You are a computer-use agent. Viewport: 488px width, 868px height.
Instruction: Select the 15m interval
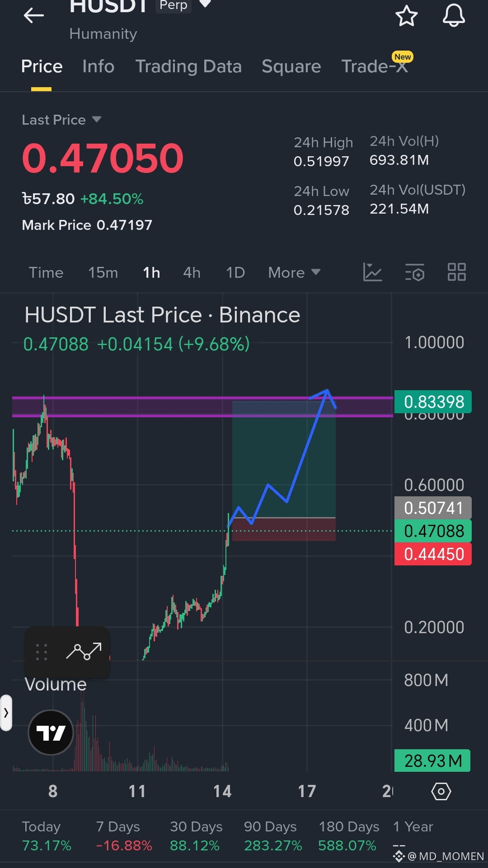pos(103,273)
